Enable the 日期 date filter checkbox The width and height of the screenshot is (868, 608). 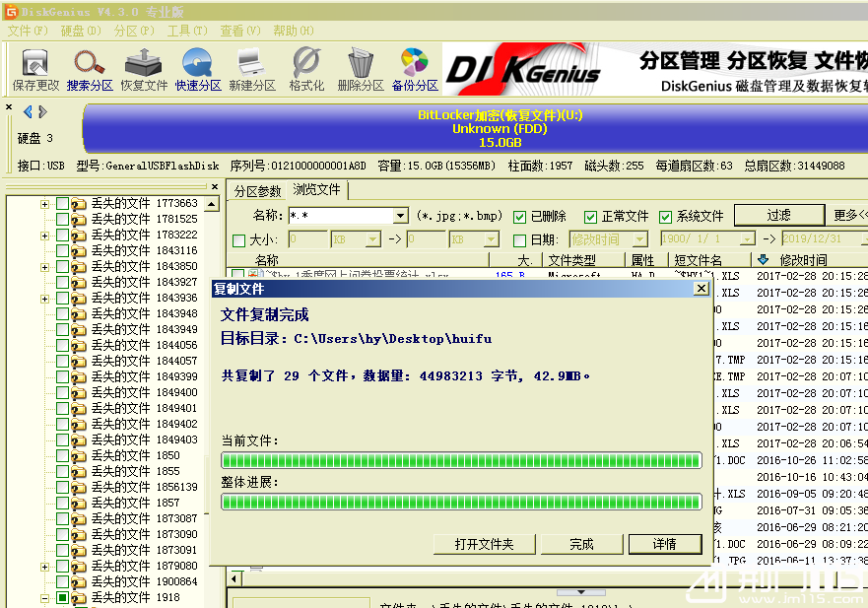(519, 240)
